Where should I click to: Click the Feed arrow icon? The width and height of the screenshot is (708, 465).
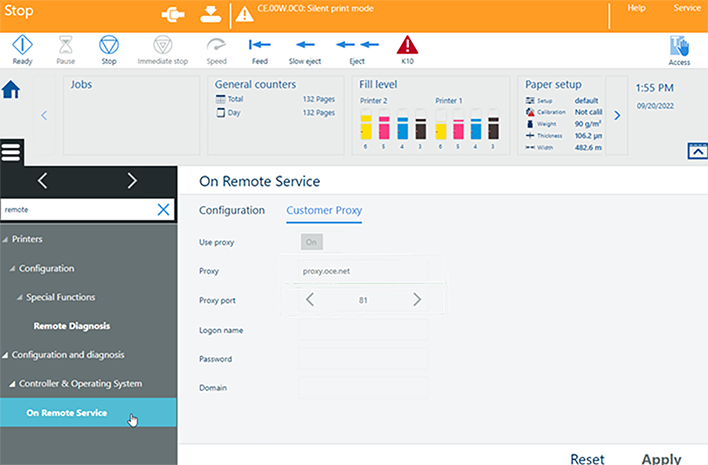click(260, 45)
